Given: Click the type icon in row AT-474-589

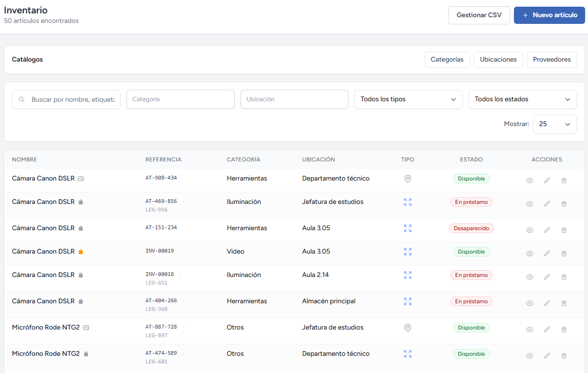Looking at the screenshot, I should [408, 354].
